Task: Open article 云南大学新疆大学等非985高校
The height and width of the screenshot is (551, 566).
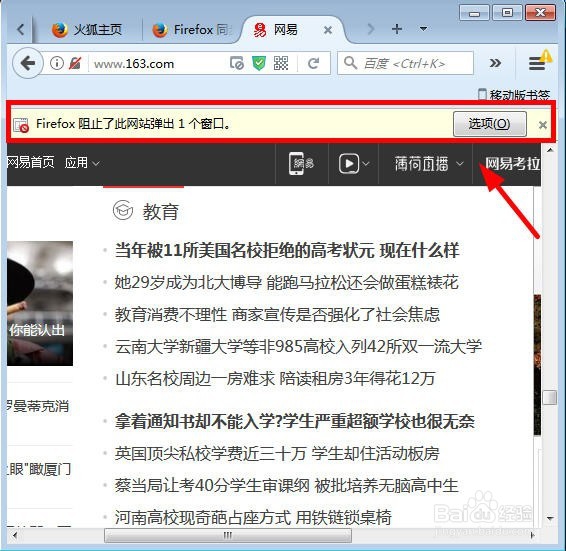Action: pos(298,347)
